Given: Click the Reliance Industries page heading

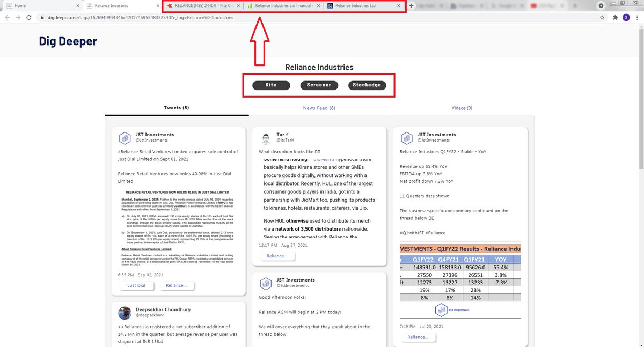Looking at the screenshot, I should tap(319, 68).
